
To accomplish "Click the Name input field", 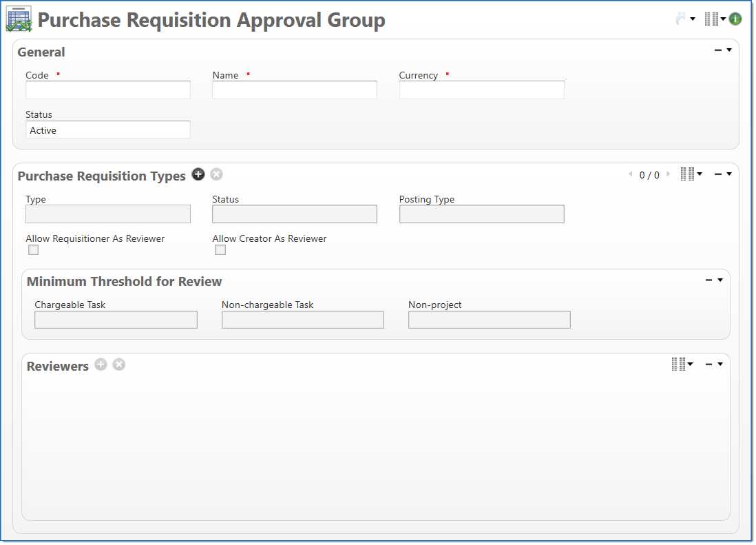I will pos(295,90).
